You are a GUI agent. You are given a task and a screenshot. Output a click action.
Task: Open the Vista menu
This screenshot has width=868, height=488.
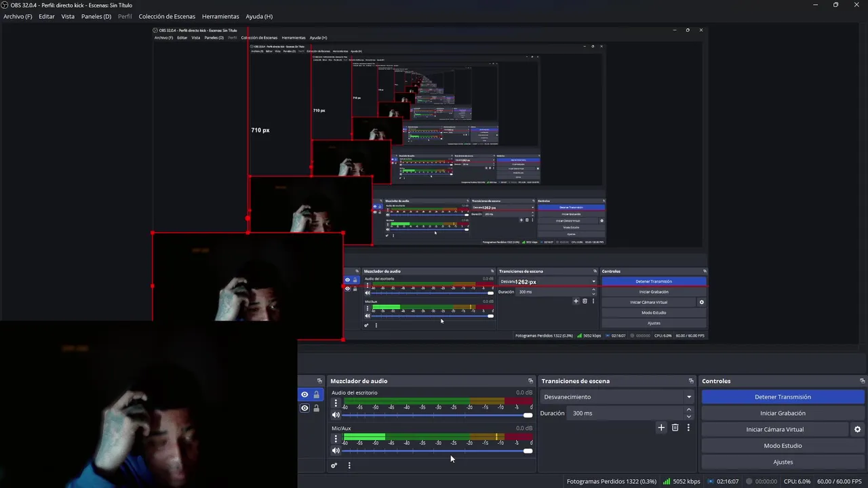tap(68, 16)
